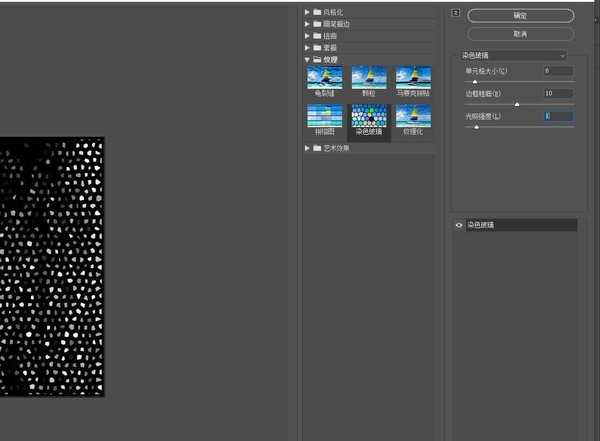600x441 pixels.
Task: Select the 龟裂缝 (Craquelure) filter thumbnail
Action: pos(324,79)
